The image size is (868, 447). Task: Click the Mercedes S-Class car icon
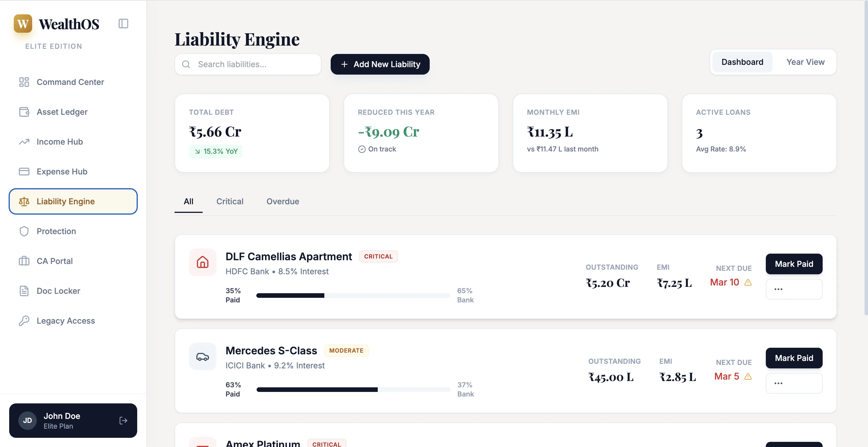click(203, 356)
